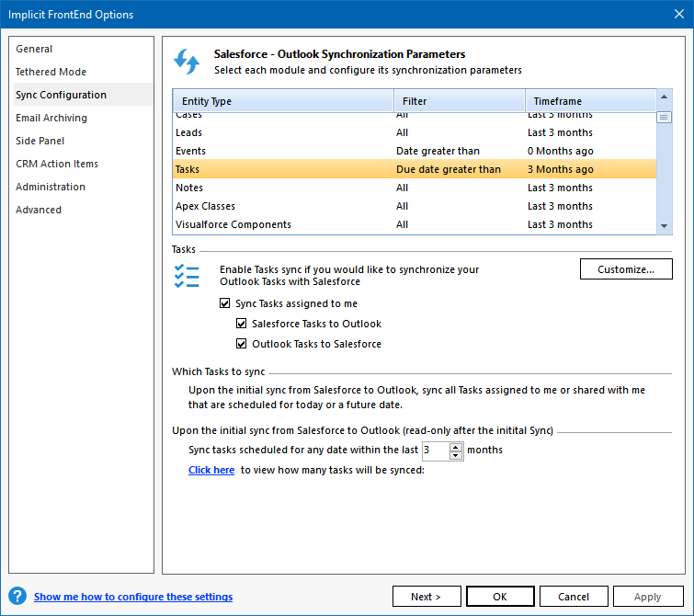694x616 pixels.
Task: Click the blue help question mark icon
Action: coord(17,596)
